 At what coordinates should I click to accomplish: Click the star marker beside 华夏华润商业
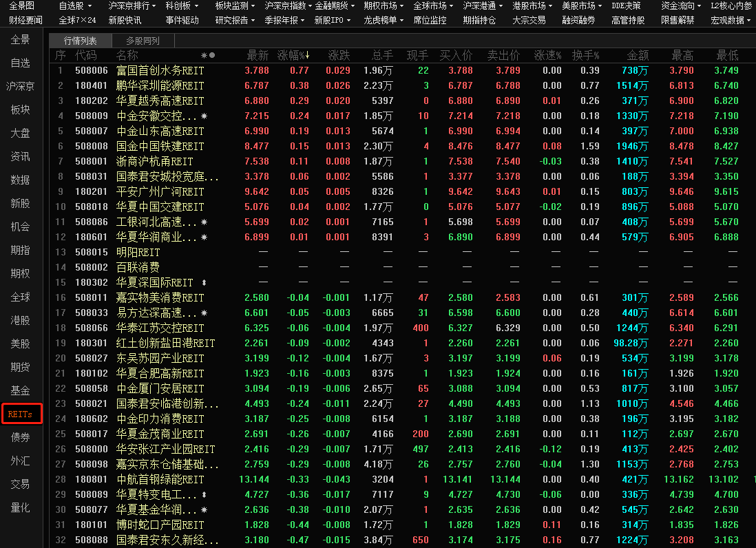click(204, 237)
